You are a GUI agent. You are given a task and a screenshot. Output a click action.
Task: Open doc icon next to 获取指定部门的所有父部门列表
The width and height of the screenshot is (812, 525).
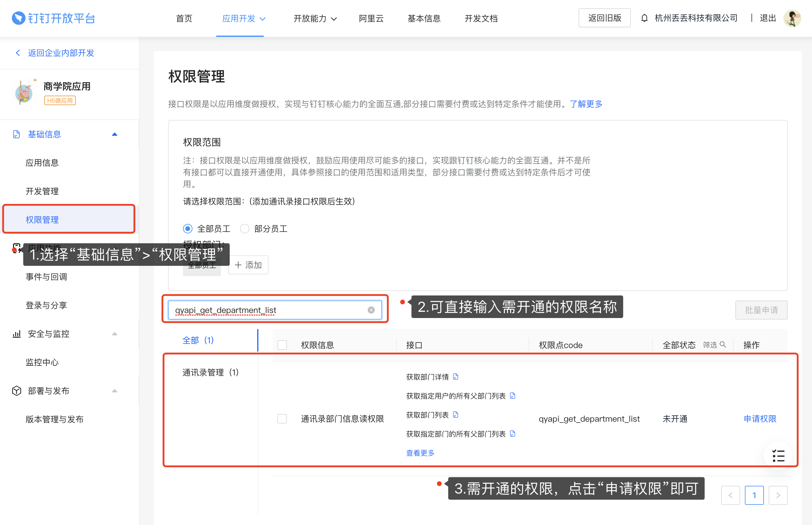pos(512,434)
